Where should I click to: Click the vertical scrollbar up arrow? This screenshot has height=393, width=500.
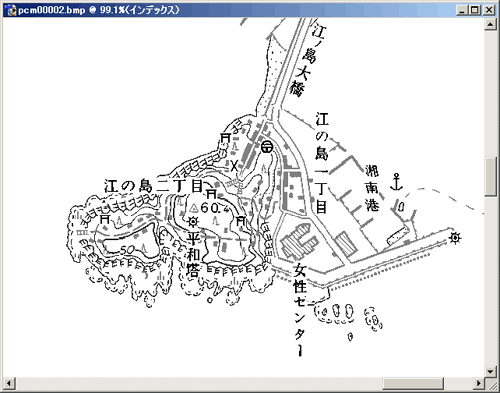coord(490,24)
